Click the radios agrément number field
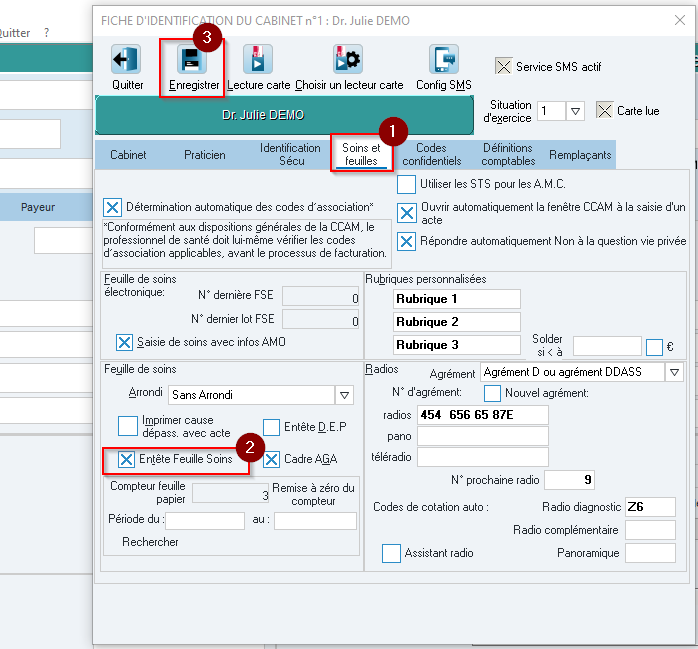The height and width of the screenshot is (649, 698). pyautogui.click(x=483, y=415)
